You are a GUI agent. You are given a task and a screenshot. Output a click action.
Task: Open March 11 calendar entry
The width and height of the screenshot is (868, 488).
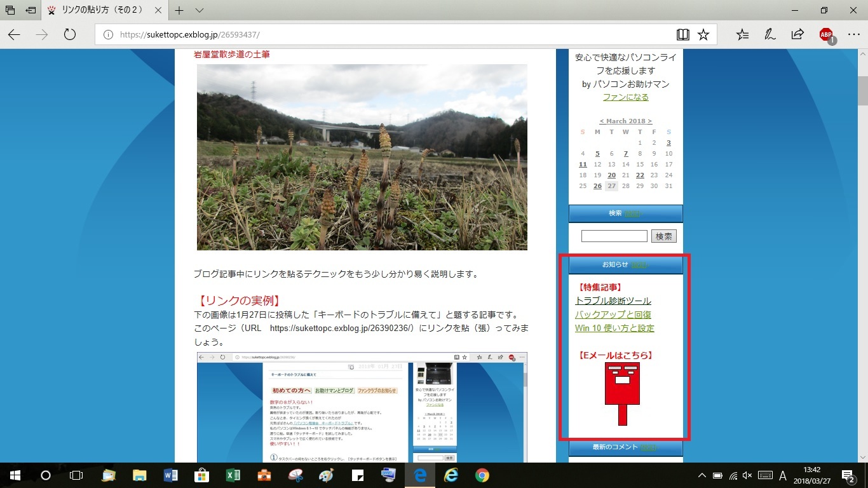(x=583, y=165)
